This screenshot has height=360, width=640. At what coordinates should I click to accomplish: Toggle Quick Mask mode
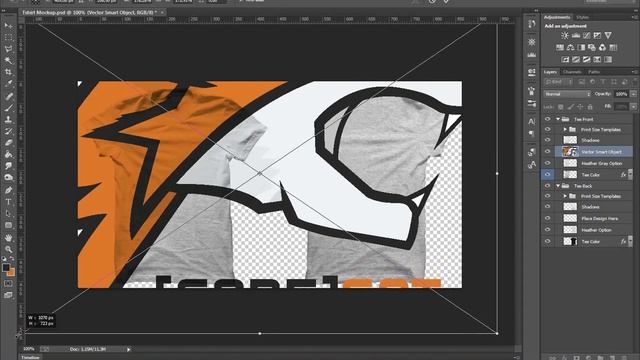pos(8,283)
